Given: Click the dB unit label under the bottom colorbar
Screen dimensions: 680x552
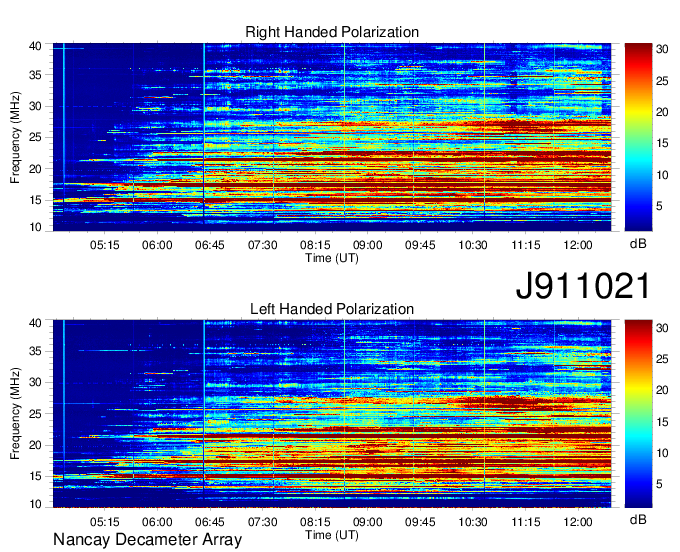Looking at the screenshot, I should (638, 520).
